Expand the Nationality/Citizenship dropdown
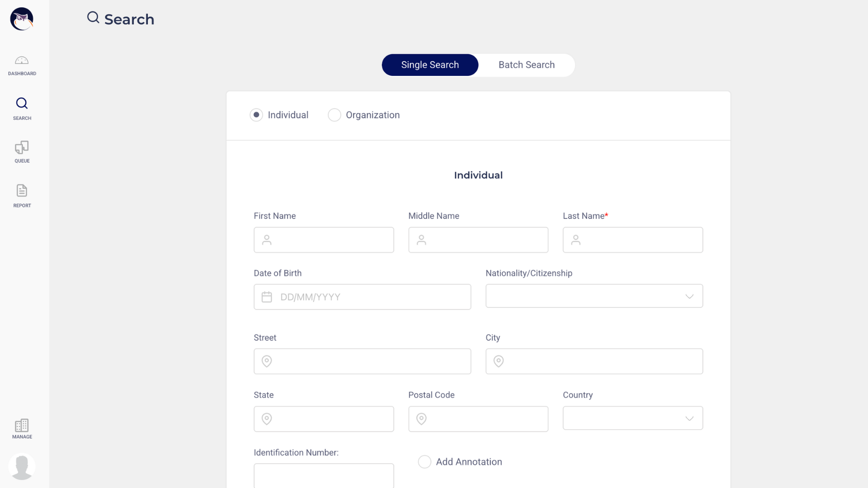Viewport: 868px width, 488px height. pos(594,296)
